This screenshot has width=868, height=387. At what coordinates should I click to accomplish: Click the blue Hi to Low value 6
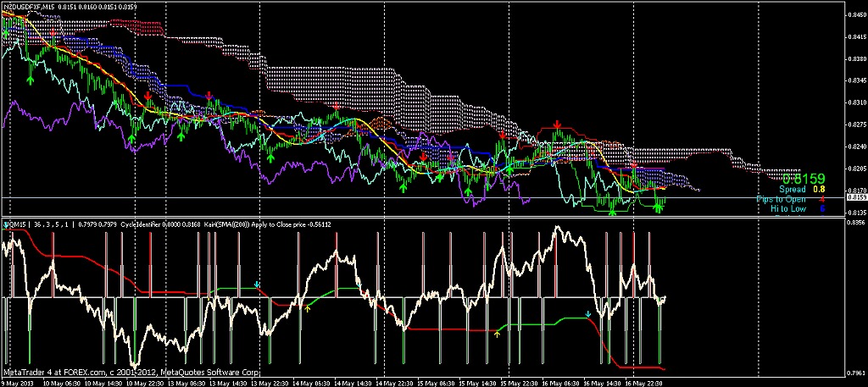pos(822,208)
